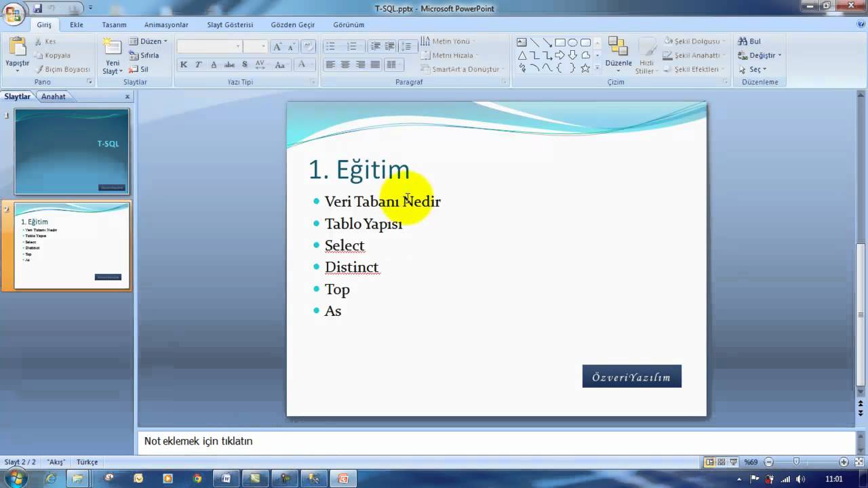The height and width of the screenshot is (488, 868).
Task: Open Şekil Dolgusu fill dropdown
Action: tap(696, 41)
